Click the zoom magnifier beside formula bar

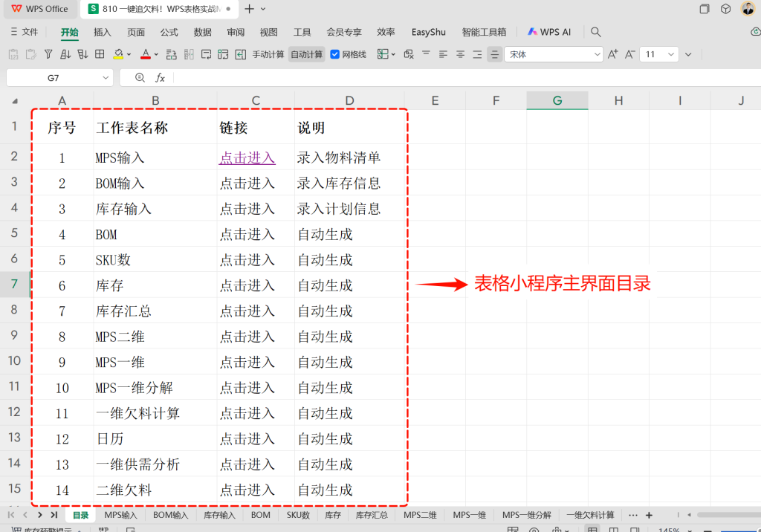[x=140, y=78]
